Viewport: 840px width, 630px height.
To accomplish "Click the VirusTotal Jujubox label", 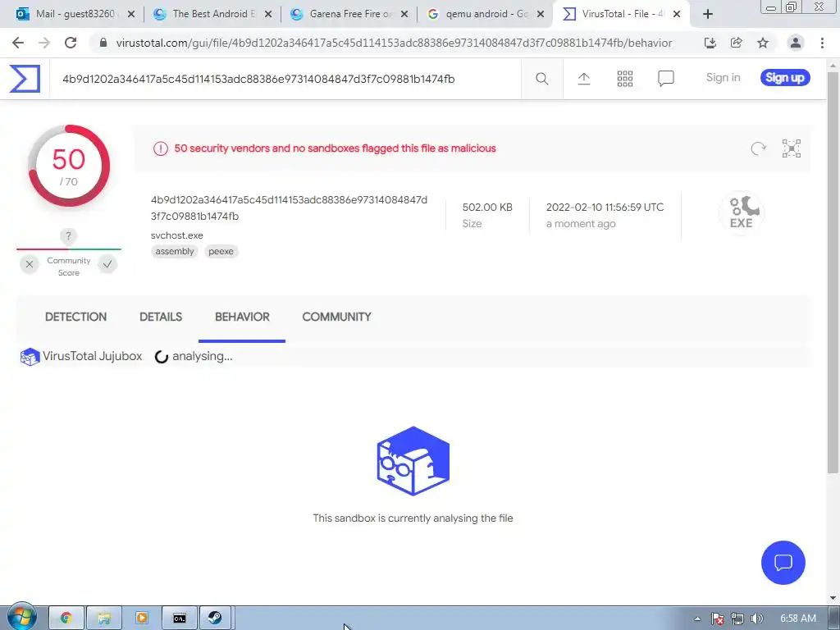I will pyautogui.click(x=92, y=356).
